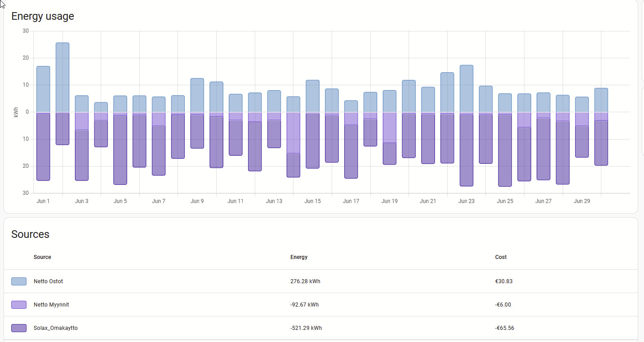Click the Netto Myynnit light purple swatch

click(19, 305)
